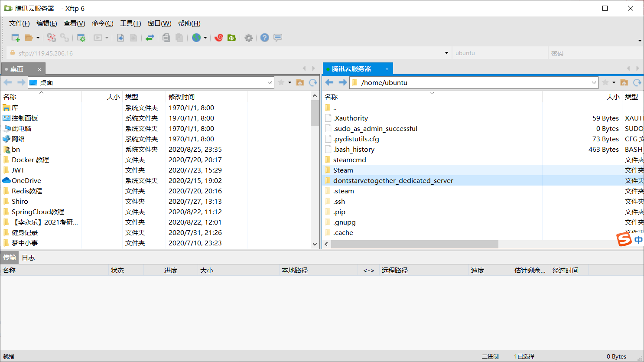
Task: Click the session properties icon
Action: click(81, 38)
